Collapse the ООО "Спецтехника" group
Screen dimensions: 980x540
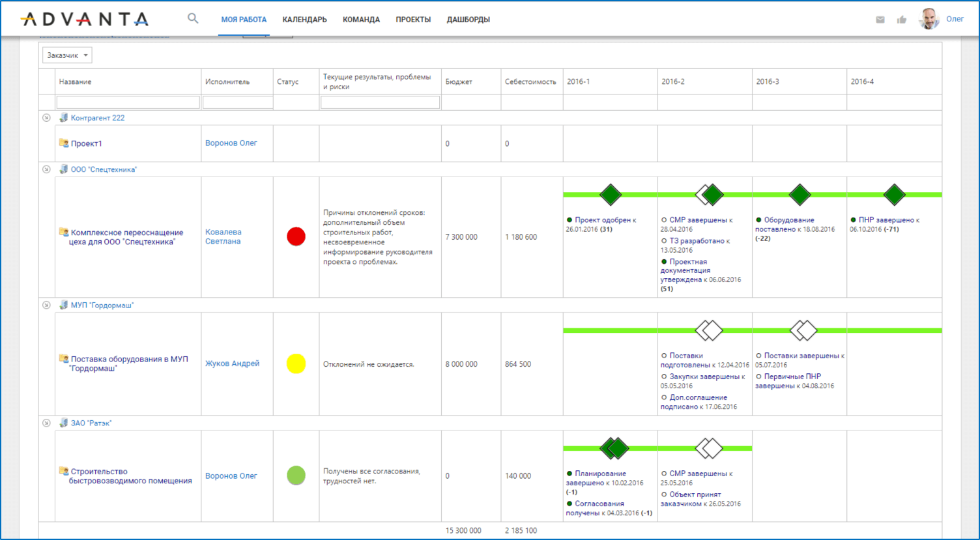coord(46,169)
